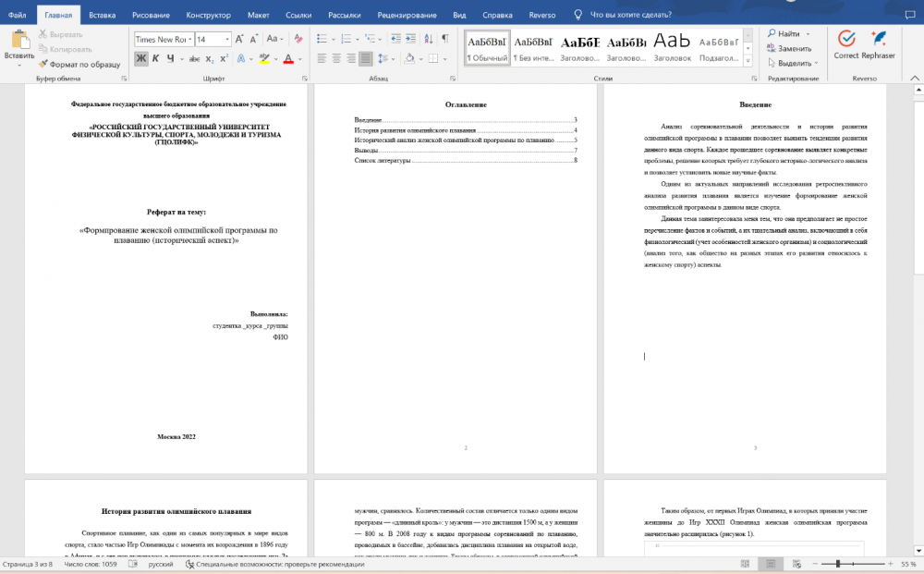Image resolution: width=924 pixels, height=574 pixels.
Task: Apply superscript x² formatting
Action: tap(224, 59)
